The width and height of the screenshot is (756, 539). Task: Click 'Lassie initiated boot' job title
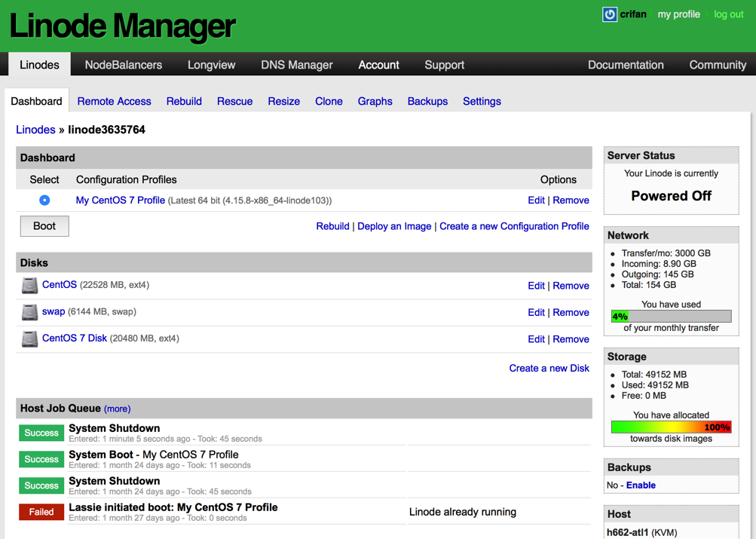(173, 507)
